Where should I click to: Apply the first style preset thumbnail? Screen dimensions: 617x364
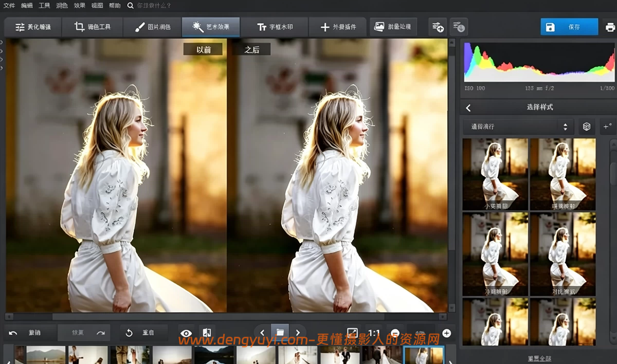click(x=495, y=174)
